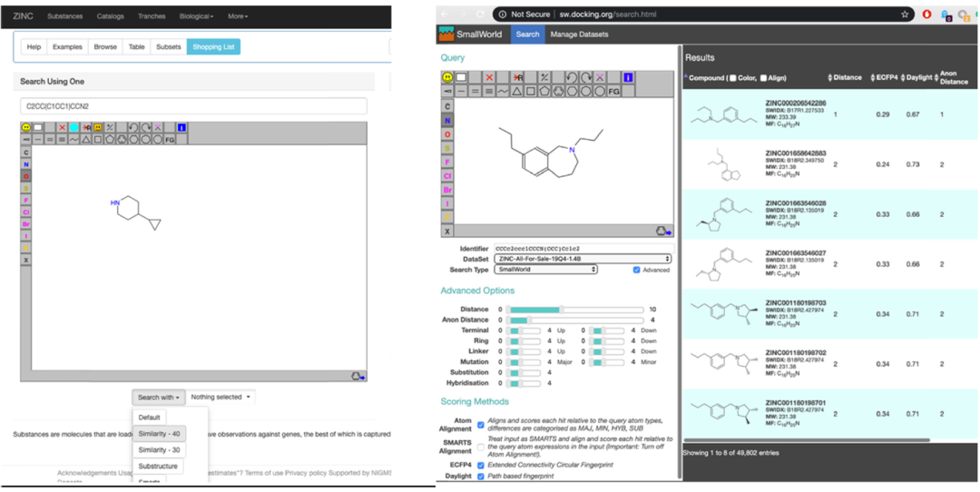The image size is (980, 492).
Task: Toggle the Atom Alignment checkbox
Action: click(x=481, y=425)
